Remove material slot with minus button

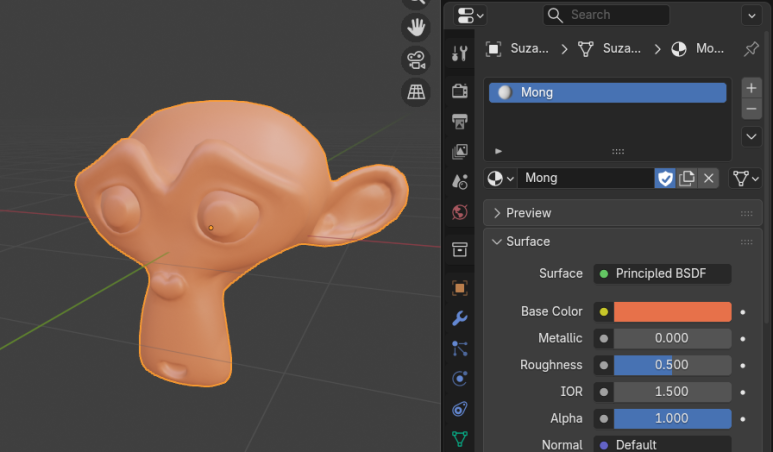[751, 109]
